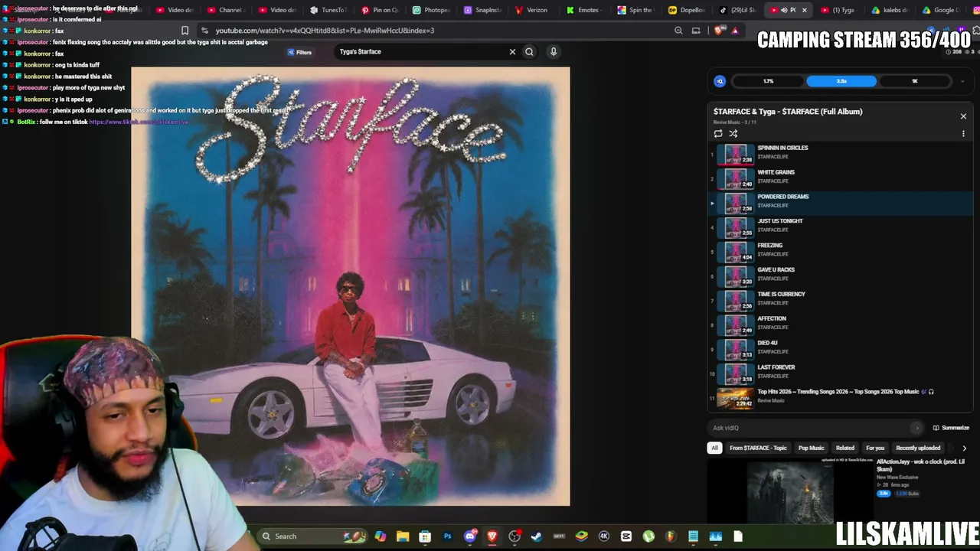
Task: Open Microsoft Store from taskbar
Action: [x=425, y=536]
